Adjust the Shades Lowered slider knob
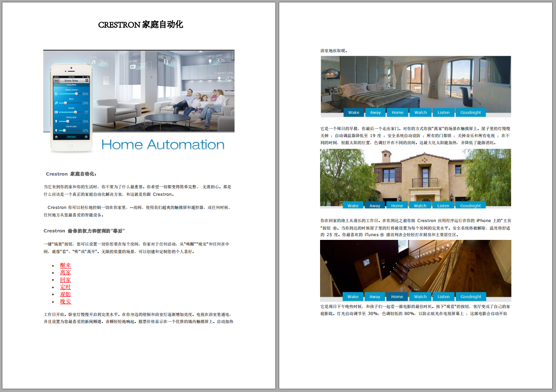556x392 pixels. [x=76, y=94]
